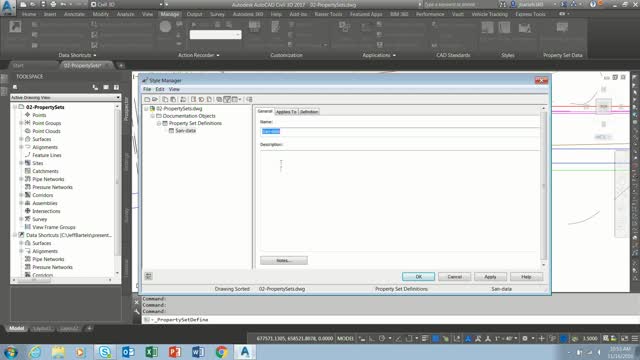Collapse Documentation Objects node

coord(153,116)
